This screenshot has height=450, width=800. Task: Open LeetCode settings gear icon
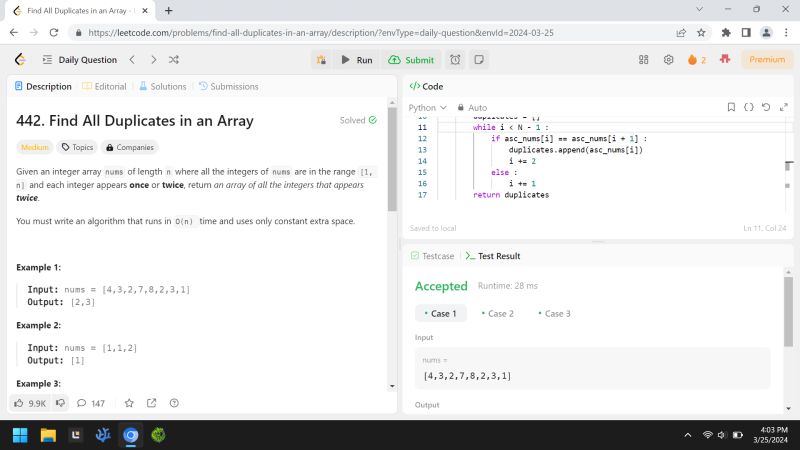tap(668, 60)
